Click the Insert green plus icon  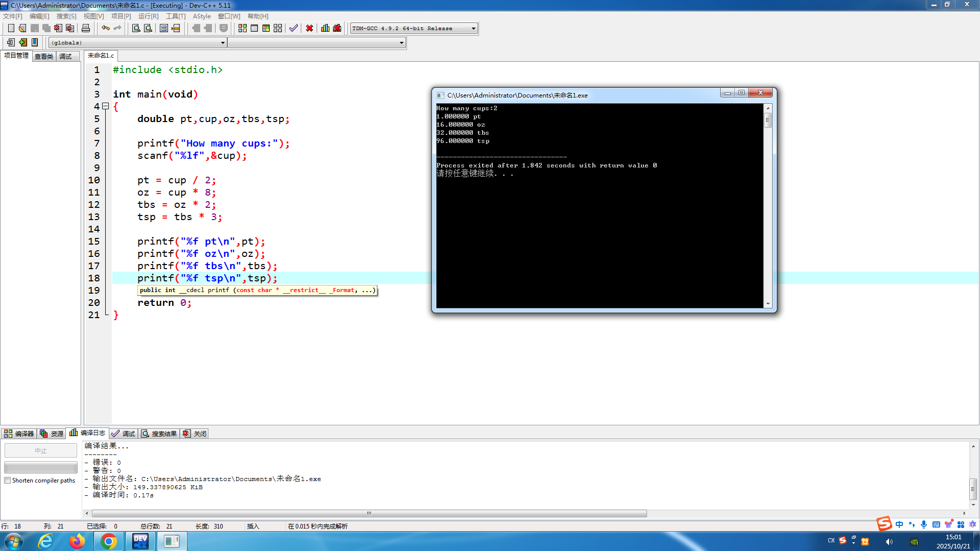pos(23,42)
